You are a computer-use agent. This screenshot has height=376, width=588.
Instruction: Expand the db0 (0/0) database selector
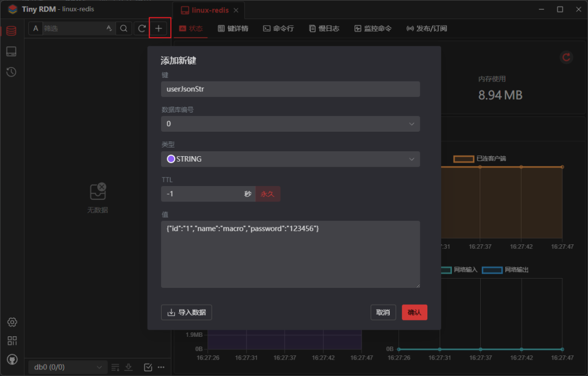[x=66, y=367]
